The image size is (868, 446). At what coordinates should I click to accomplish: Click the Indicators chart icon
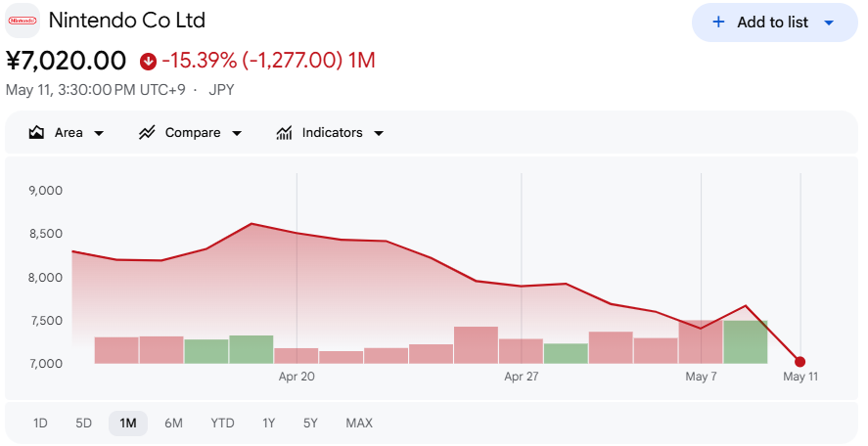(x=284, y=133)
